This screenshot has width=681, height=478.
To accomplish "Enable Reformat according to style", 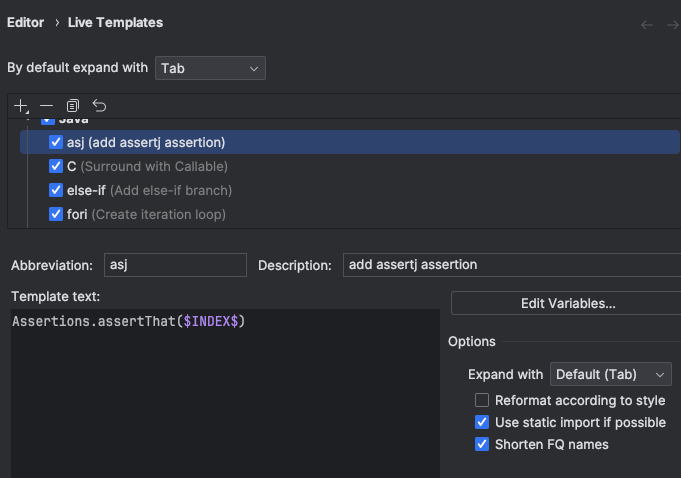I will pos(482,400).
